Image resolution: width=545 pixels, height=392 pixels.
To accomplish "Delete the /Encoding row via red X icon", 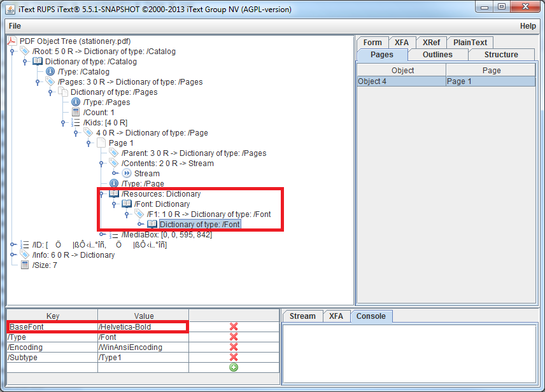I will tap(233, 347).
